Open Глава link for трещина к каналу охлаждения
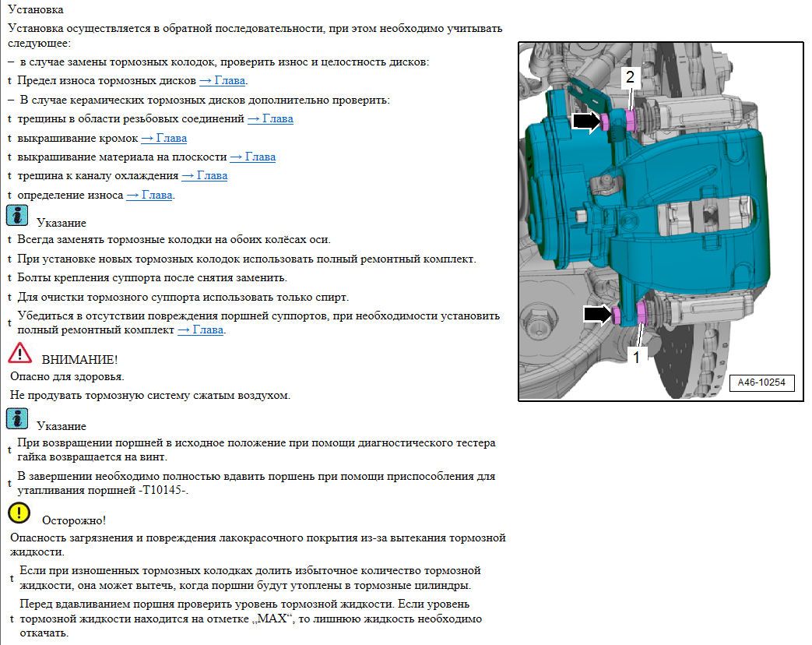Image resolution: width=812 pixels, height=645 pixels. coord(205,175)
